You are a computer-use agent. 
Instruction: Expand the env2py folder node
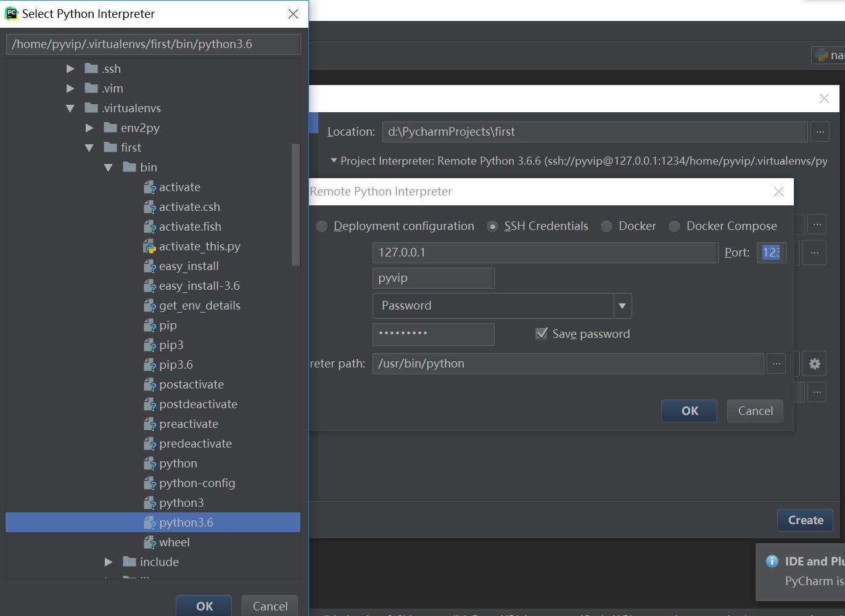pos(89,128)
